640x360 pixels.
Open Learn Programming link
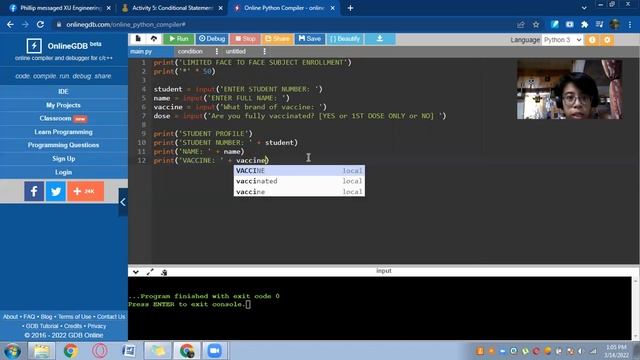63,132
